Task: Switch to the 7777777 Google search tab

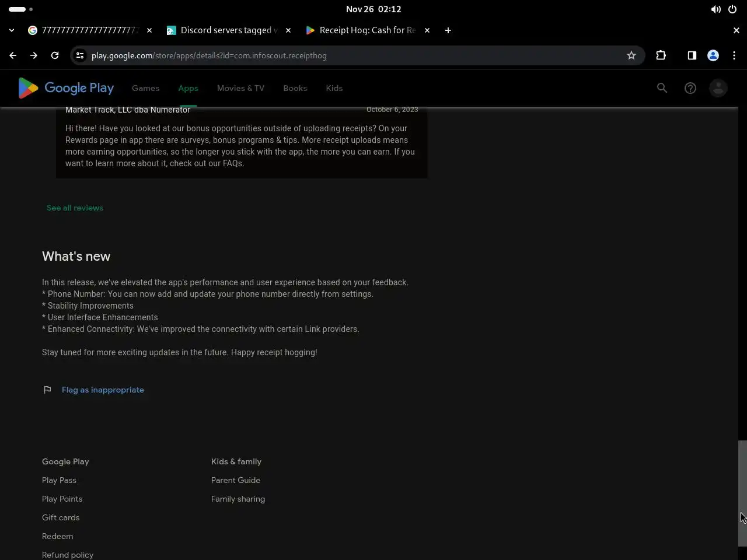Action: [x=90, y=30]
